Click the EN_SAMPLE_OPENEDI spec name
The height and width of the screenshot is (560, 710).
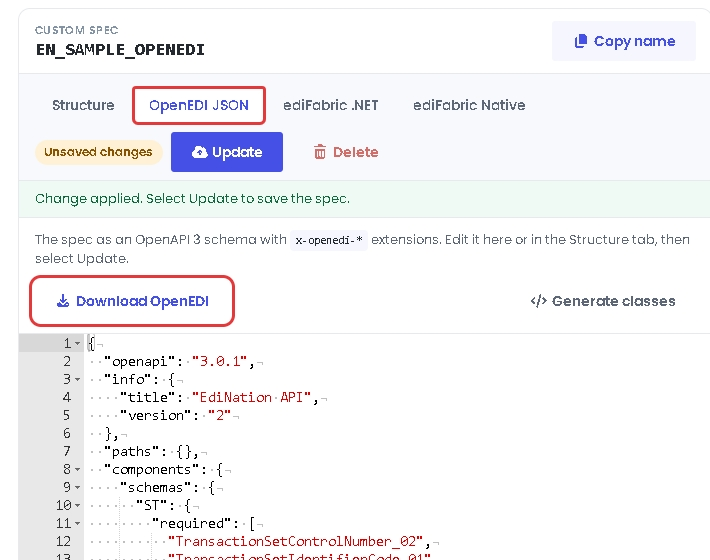point(120,49)
